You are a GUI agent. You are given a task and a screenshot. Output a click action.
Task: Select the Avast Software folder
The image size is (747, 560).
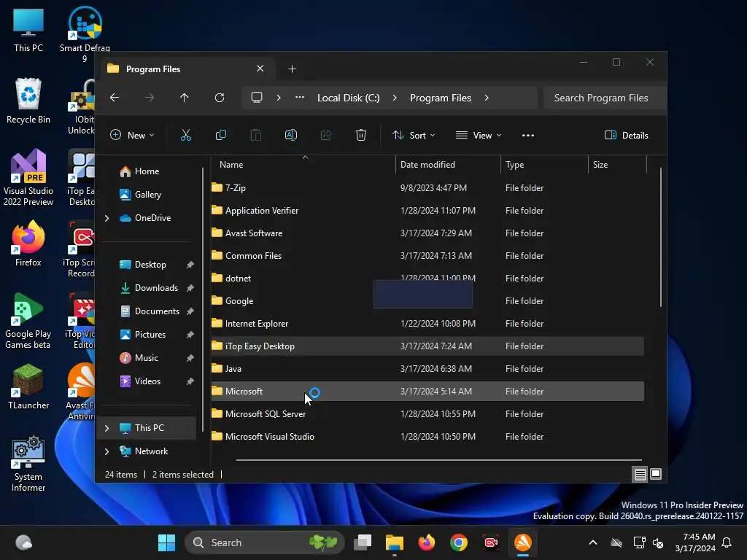point(427,233)
